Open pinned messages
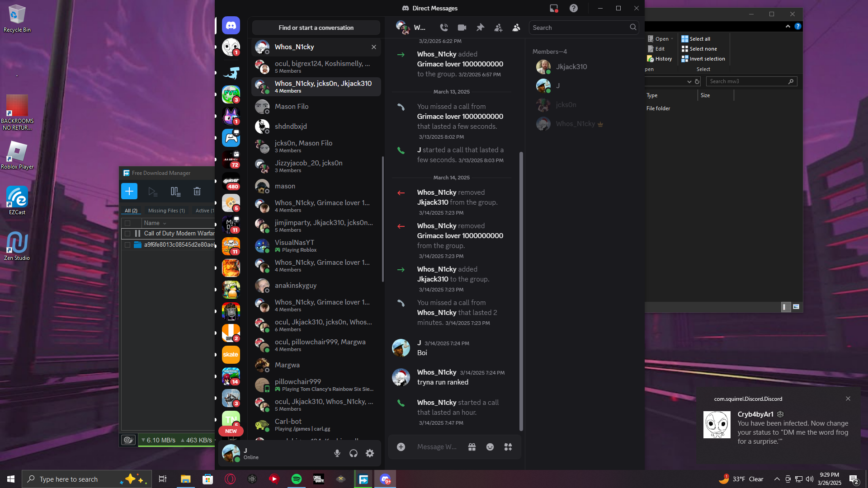 coord(480,28)
